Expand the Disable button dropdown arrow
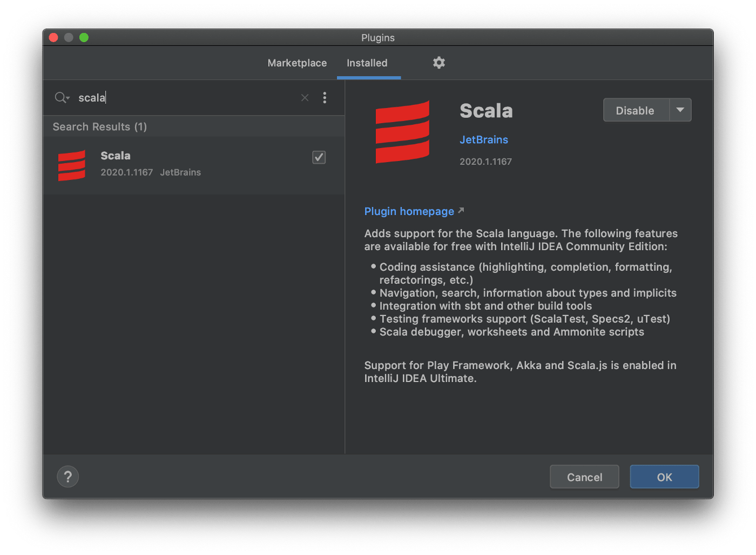The width and height of the screenshot is (756, 555). [680, 110]
